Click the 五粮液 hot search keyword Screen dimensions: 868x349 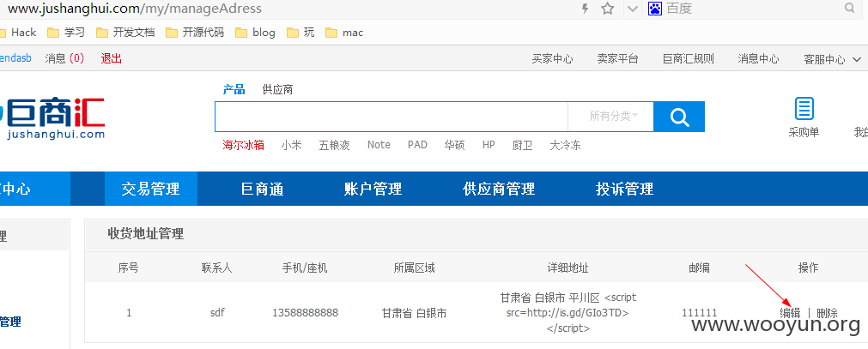[334, 145]
